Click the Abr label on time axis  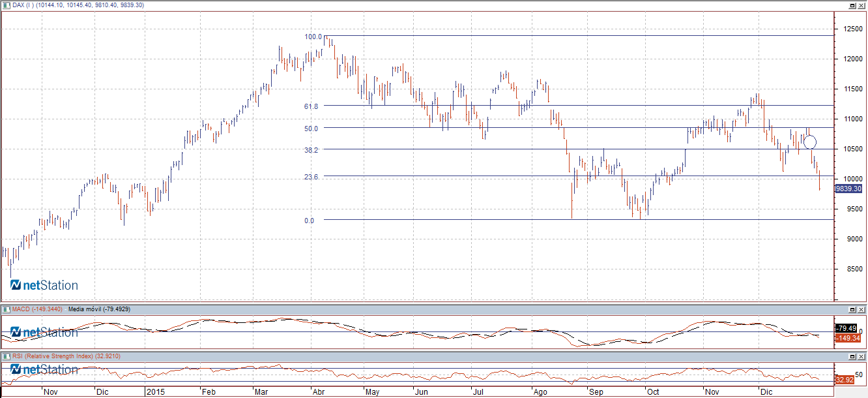pos(317,393)
